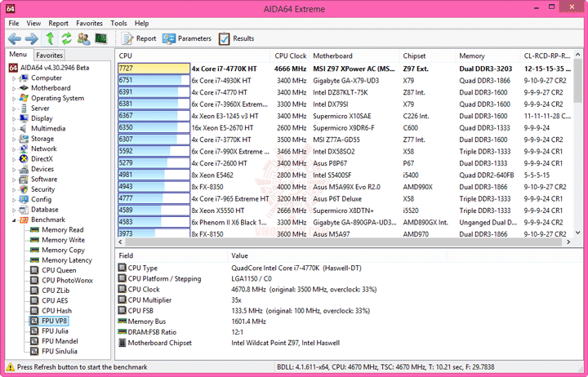Screen dimensions: 588x377
Task: Select the Memory Latency benchmark
Action: pyautogui.click(x=67, y=260)
